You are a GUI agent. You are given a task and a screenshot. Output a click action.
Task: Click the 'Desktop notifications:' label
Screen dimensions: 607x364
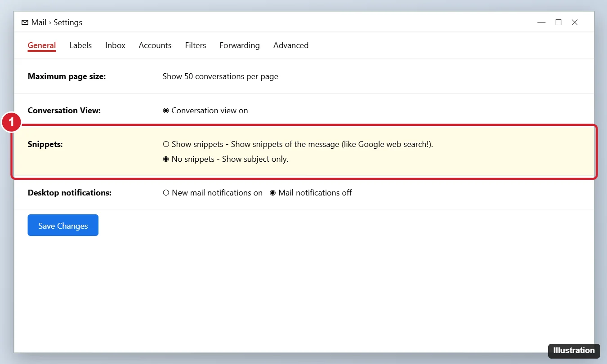click(69, 193)
